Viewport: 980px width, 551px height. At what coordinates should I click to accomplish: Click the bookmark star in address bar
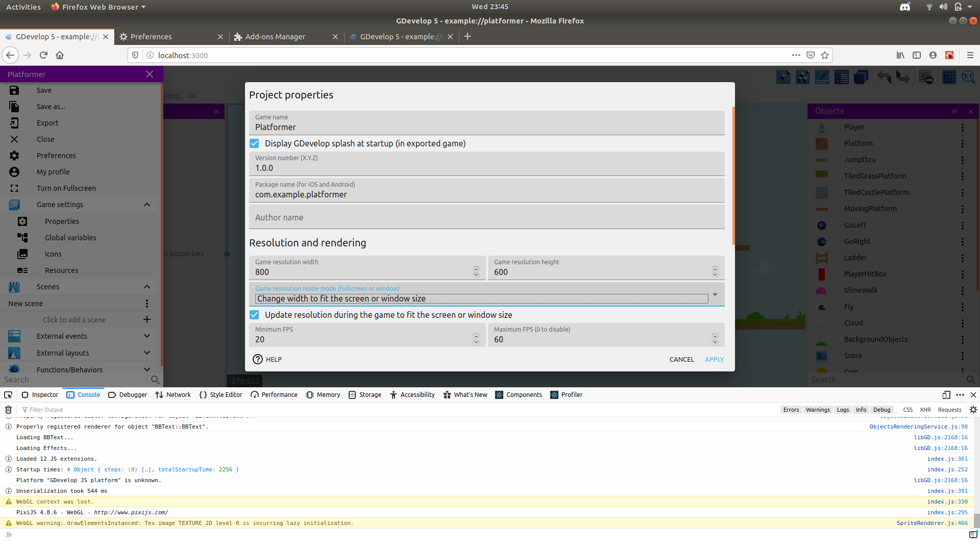825,55
